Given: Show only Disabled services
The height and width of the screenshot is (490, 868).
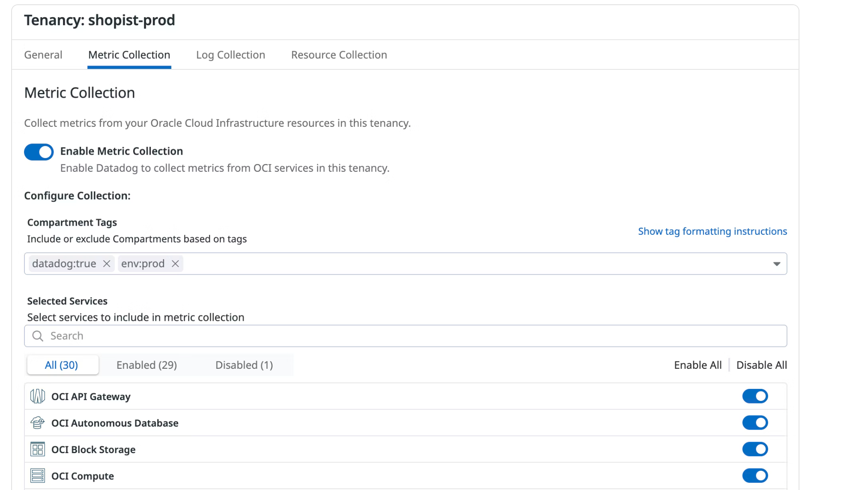Looking at the screenshot, I should [244, 365].
